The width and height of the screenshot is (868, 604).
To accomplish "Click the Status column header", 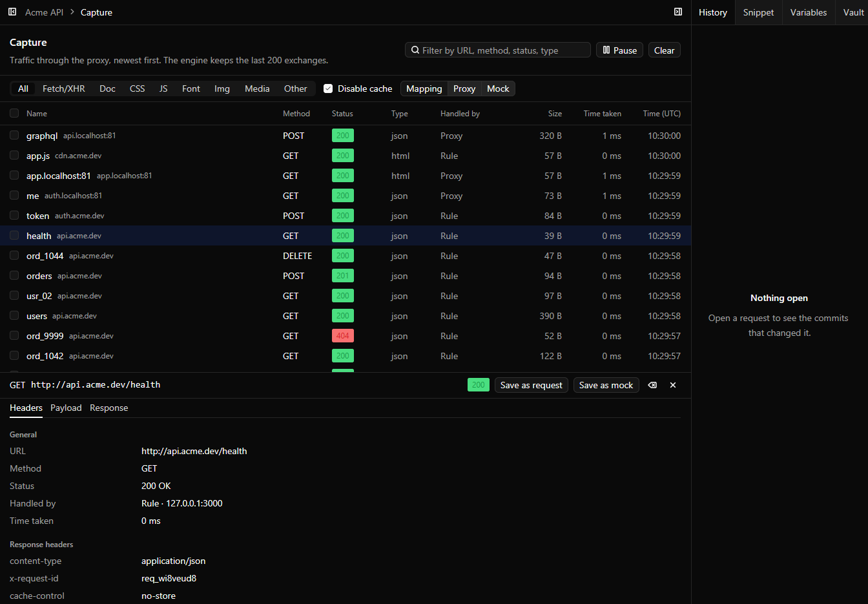I will 342,114.
